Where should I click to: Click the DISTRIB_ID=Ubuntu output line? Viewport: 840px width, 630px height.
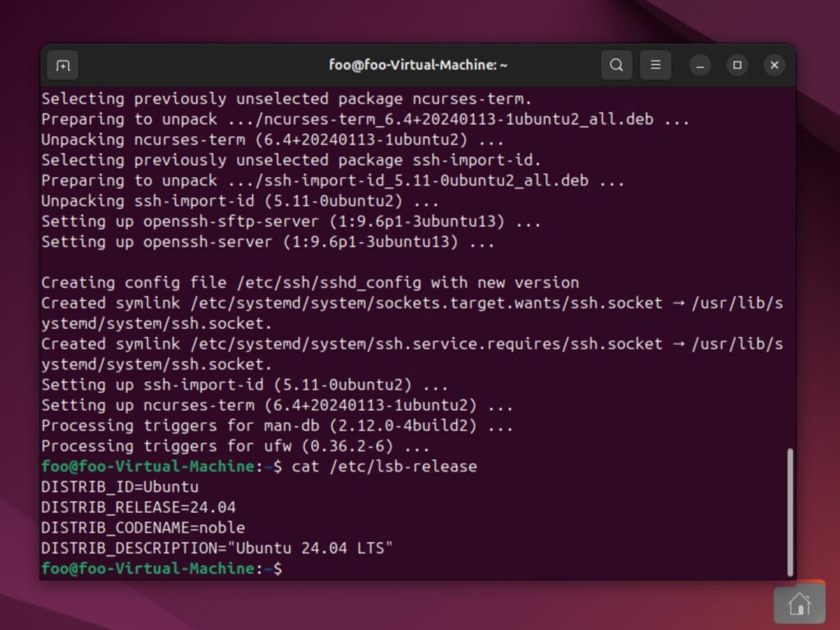pos(120,486)
